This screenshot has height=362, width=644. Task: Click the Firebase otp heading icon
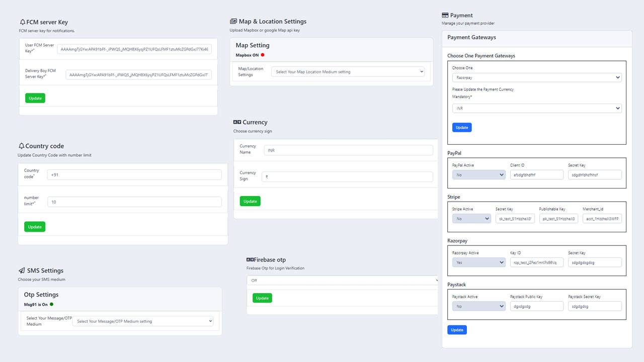coord(250,260)
